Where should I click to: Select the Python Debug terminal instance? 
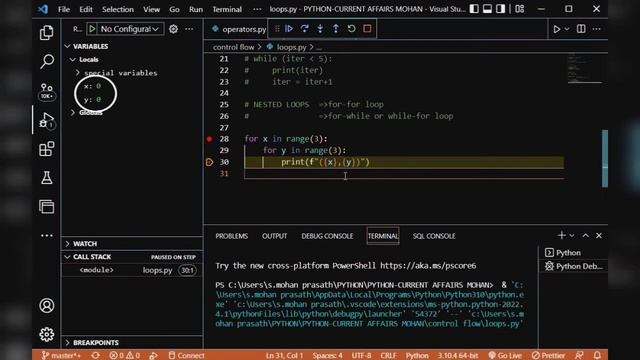[x=573, y=266]
